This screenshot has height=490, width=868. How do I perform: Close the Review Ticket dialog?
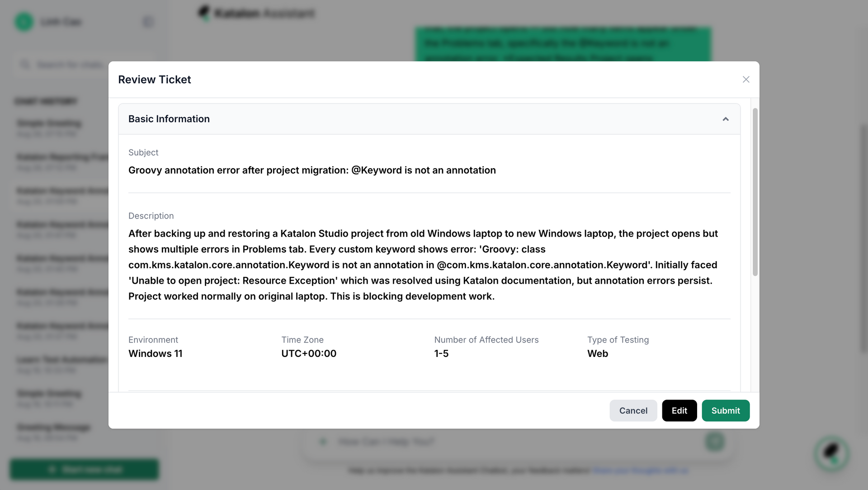[x=746, y=80]
